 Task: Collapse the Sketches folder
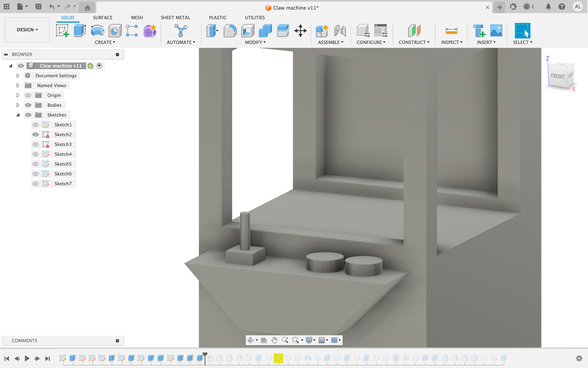(18, 115)
